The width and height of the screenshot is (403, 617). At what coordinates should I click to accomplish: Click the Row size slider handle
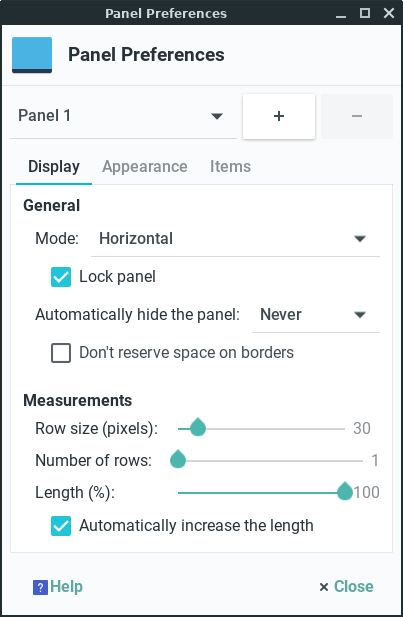tap(198, 427)
